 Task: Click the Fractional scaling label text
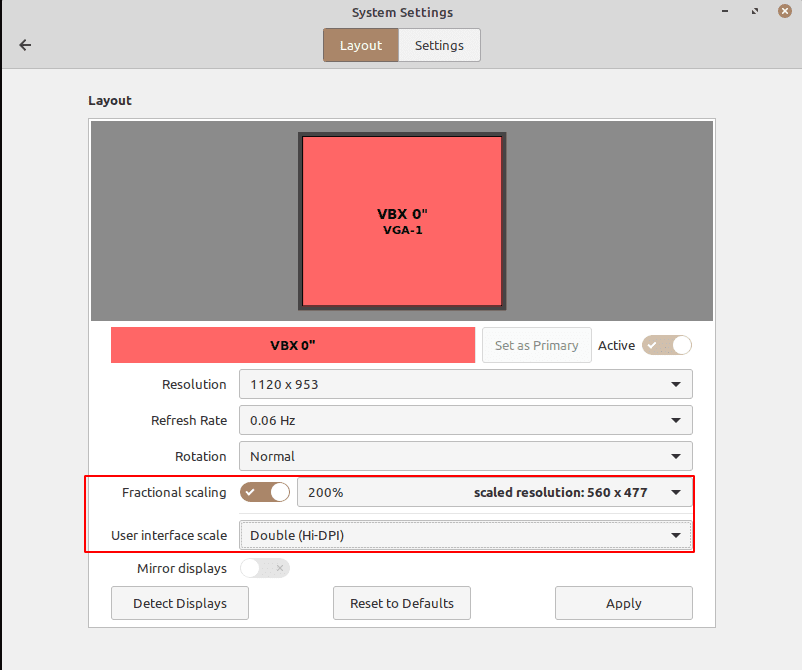tap(174, 492)
